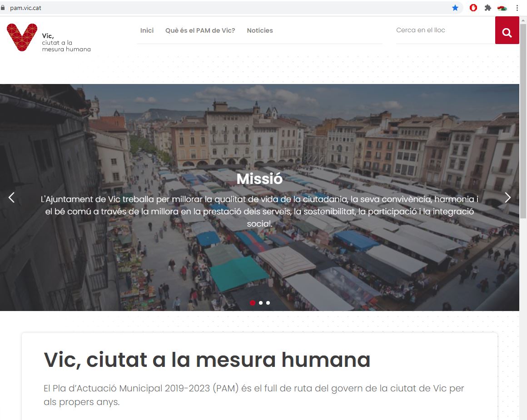Focus the Cerca en el lloc search field
Screen dimensions: 527x420
pyautogui.click(x=443, y=30)
